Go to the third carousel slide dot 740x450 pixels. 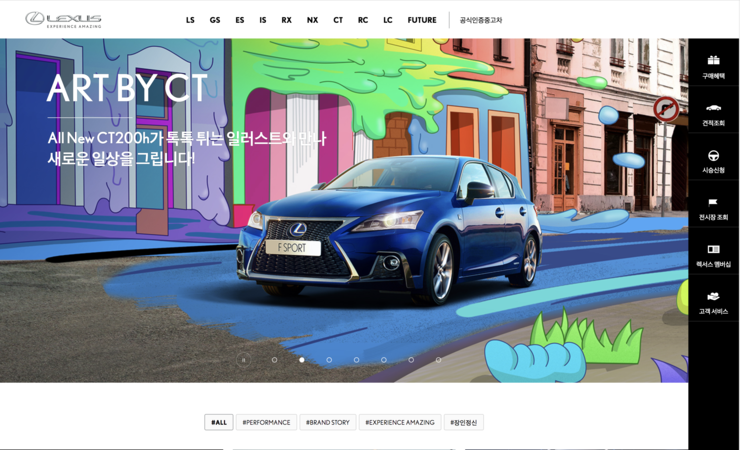coord(329,360)
